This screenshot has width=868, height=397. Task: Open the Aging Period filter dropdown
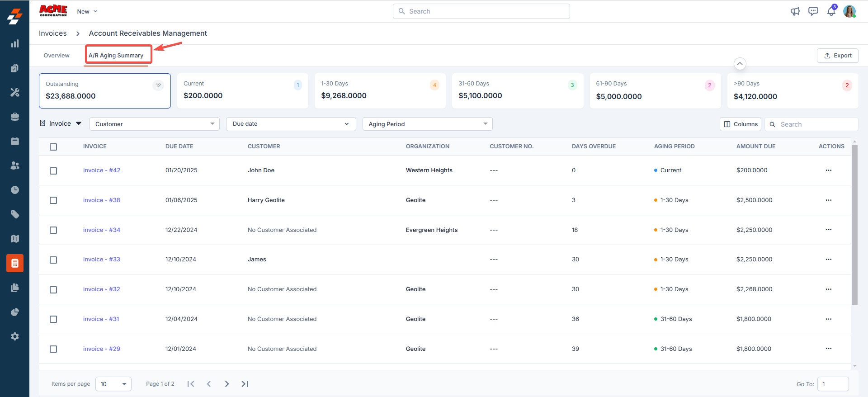coord(428,124)
